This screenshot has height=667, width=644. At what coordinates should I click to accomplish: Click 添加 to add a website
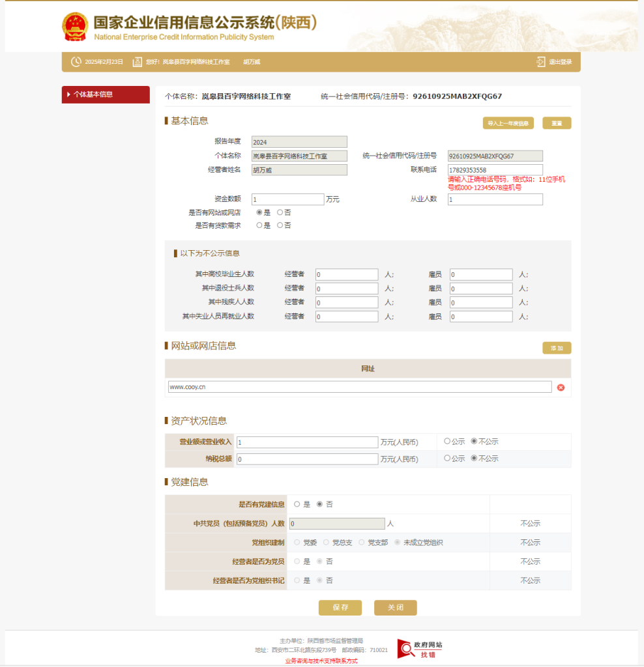pos(557,348)
